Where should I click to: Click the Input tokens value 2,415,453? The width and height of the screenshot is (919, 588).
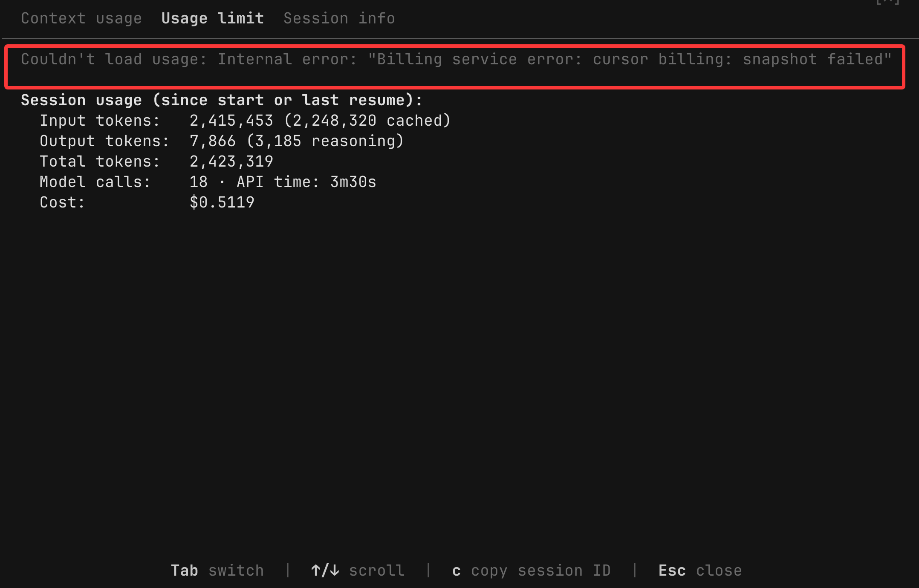(231, 121)
